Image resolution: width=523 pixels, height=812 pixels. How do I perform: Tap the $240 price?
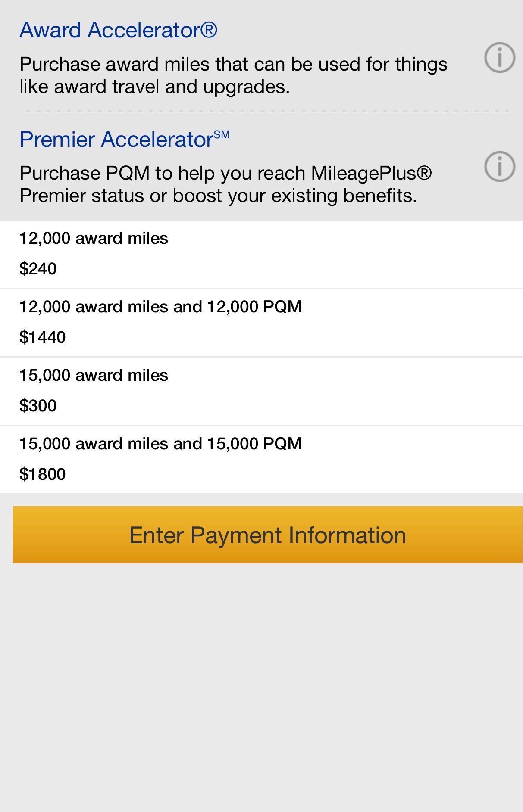38,269
